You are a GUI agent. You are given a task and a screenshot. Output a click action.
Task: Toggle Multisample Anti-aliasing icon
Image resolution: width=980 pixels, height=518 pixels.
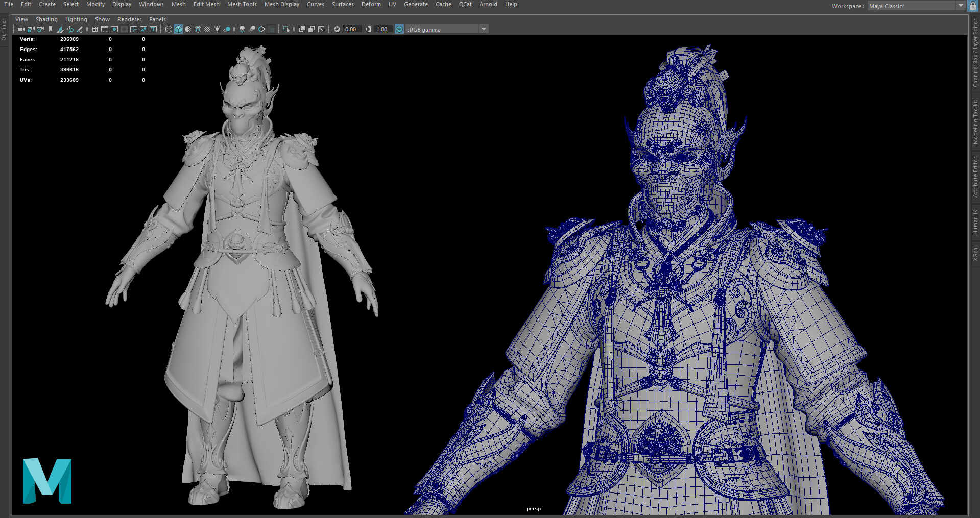tap(261, 29)
